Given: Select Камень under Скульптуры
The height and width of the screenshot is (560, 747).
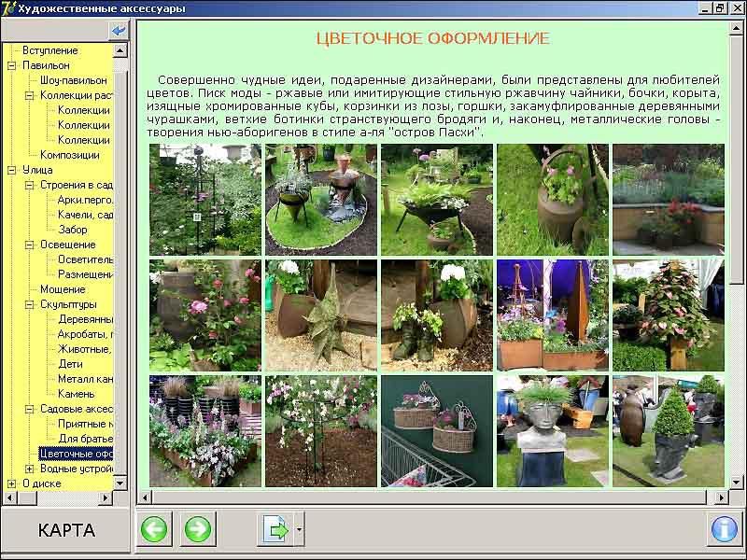Looking at the screenshot, I should pyautogui.click(x=76, y=394).
